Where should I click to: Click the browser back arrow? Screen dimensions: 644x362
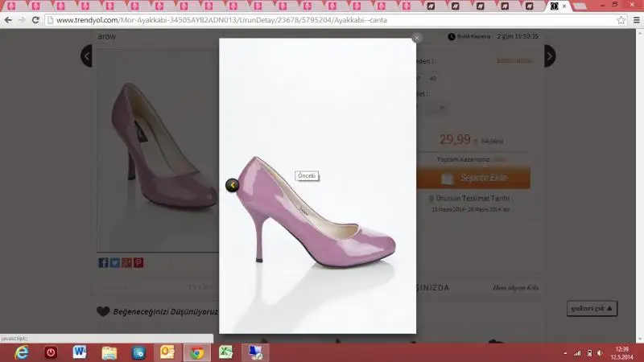[x=8, y=19]
